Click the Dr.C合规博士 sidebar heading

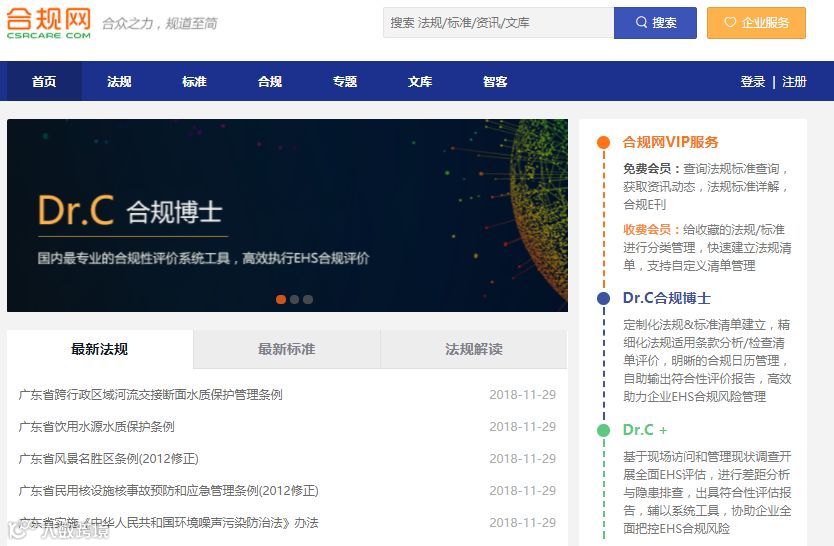tap(666, 298)
